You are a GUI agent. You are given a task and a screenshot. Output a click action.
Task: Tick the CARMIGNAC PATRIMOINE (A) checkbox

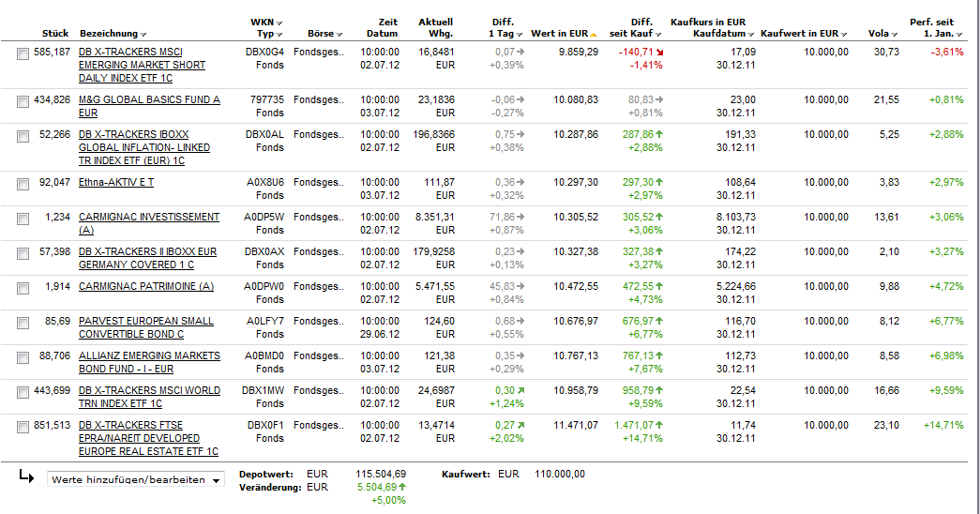(23, 289)
